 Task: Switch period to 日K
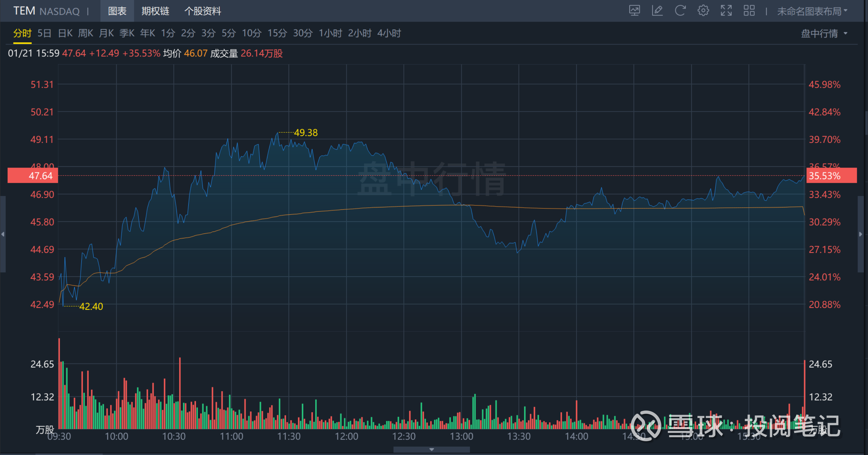coord(65,33)
